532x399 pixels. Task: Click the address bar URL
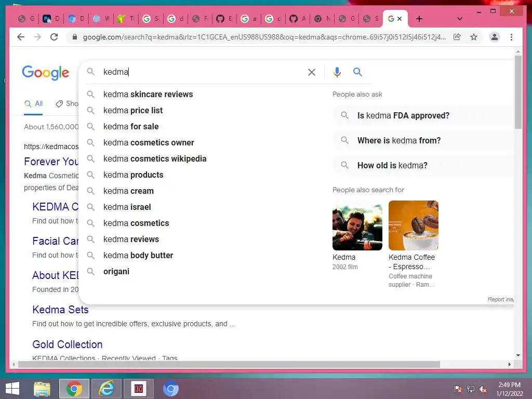(x=264, y=37)
